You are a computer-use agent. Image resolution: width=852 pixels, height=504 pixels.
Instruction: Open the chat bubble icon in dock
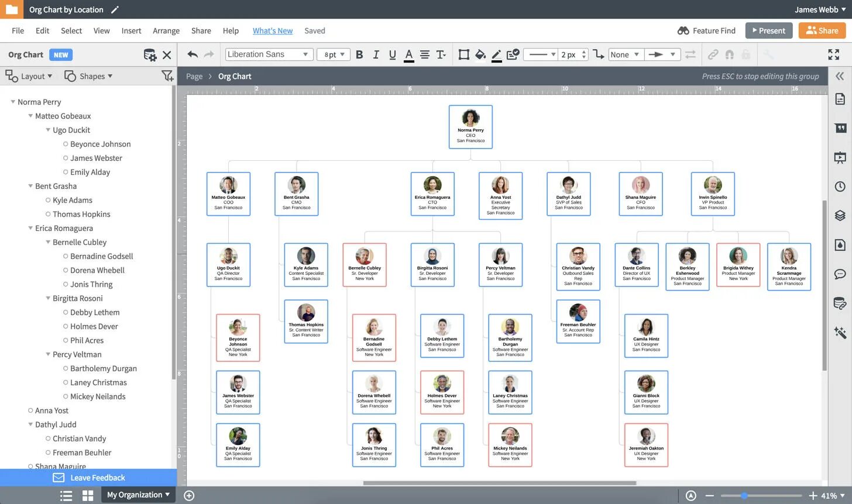[x=840, y=274]
